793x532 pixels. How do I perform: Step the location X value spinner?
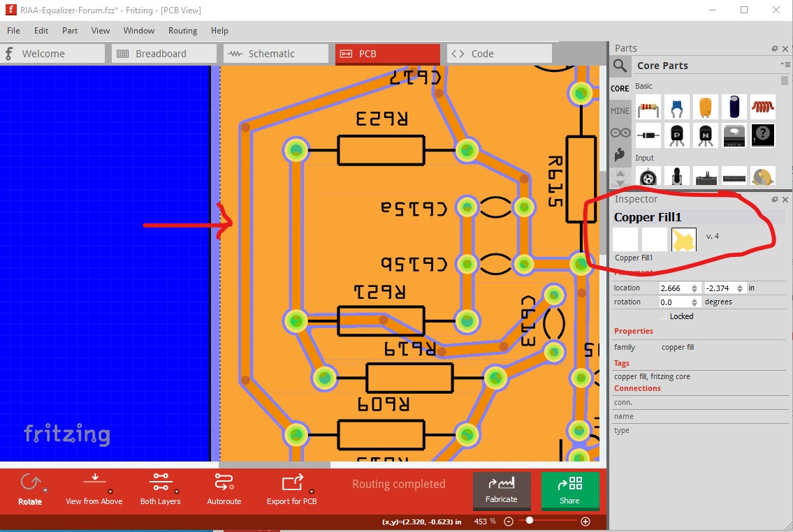tap(694, 288)
